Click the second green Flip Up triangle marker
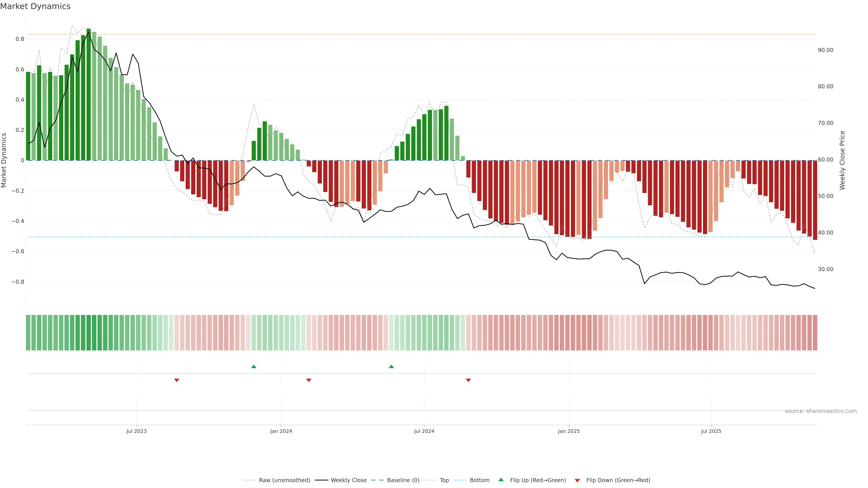 (x=391, y=366)
